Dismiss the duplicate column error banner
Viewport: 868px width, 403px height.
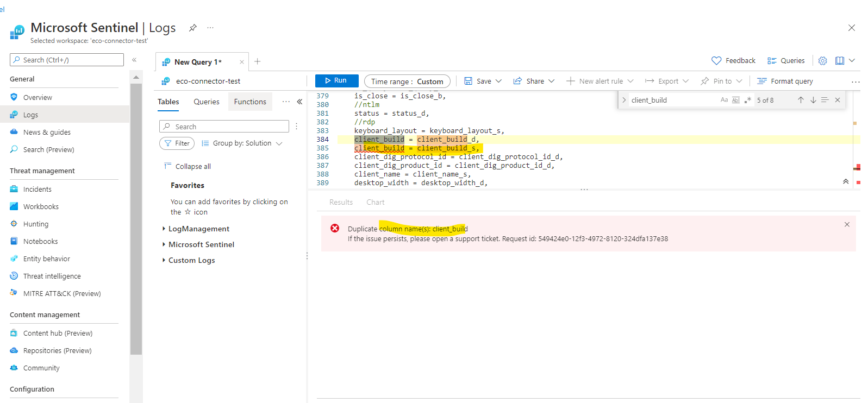(847, 224)
